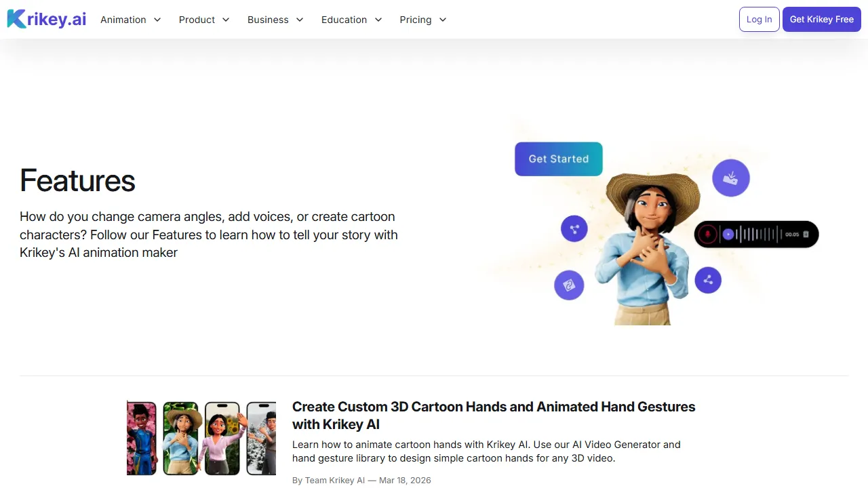This screenshot has height=488, width=868.
Task: Click the Features intro paragraph about camera angles
Action: tap(209, 235)
